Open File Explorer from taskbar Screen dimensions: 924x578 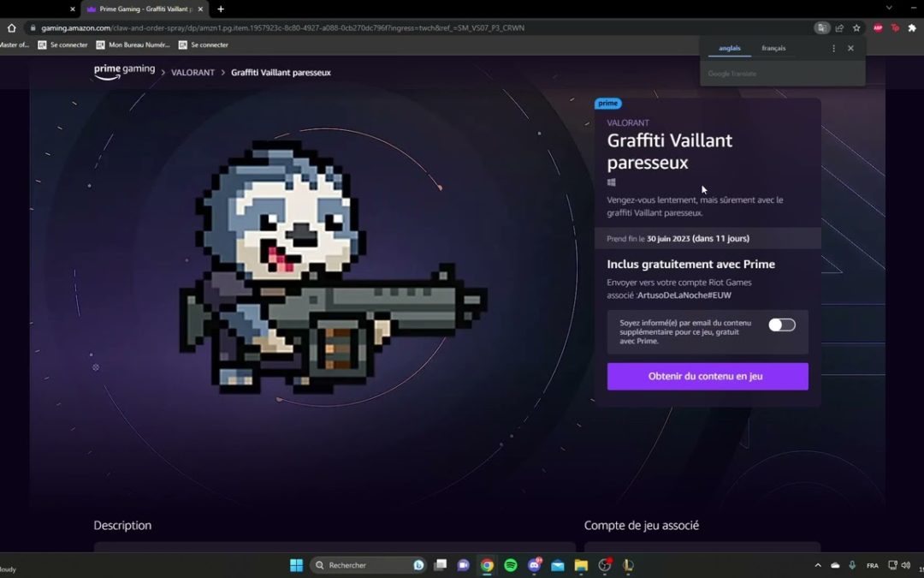tap(581, 565)
